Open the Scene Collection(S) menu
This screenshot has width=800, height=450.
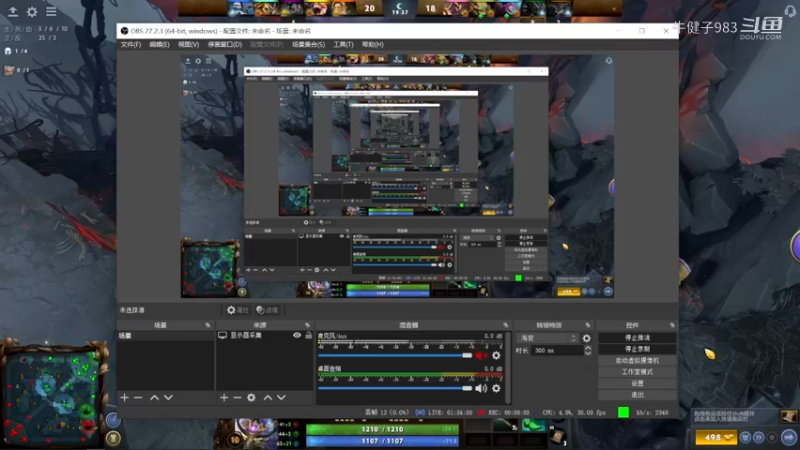308,44
